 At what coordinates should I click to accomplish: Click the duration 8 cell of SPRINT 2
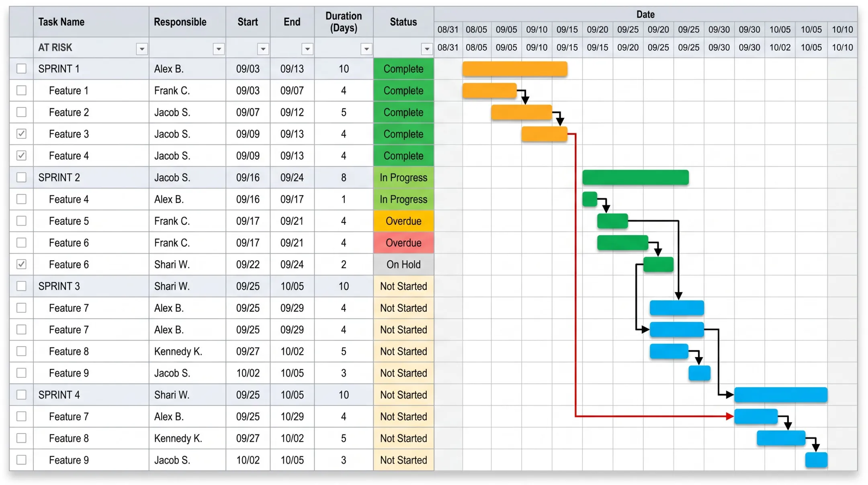(x=344, y=177)
